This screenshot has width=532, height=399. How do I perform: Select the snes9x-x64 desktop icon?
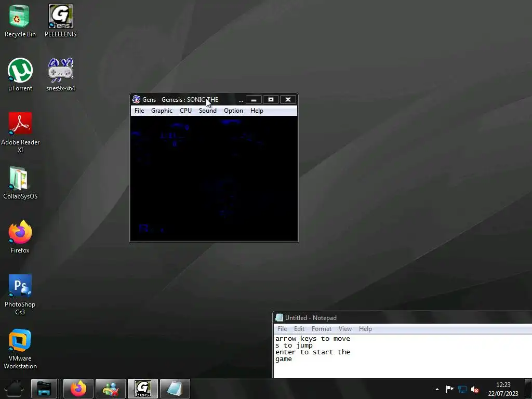60,75
